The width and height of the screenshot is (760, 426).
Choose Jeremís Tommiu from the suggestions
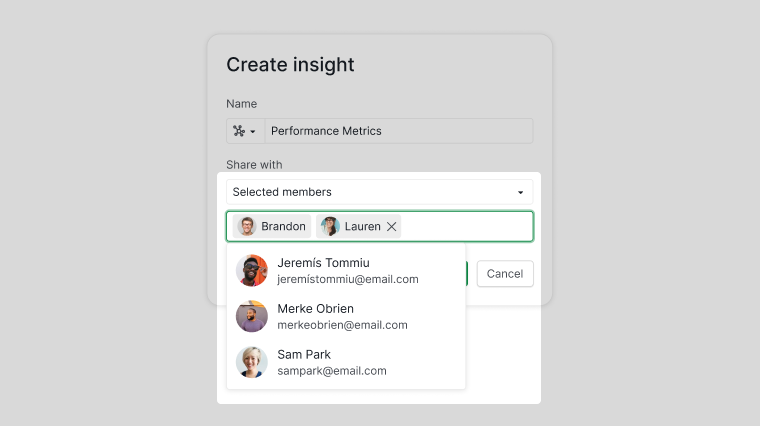pos(346,270)
